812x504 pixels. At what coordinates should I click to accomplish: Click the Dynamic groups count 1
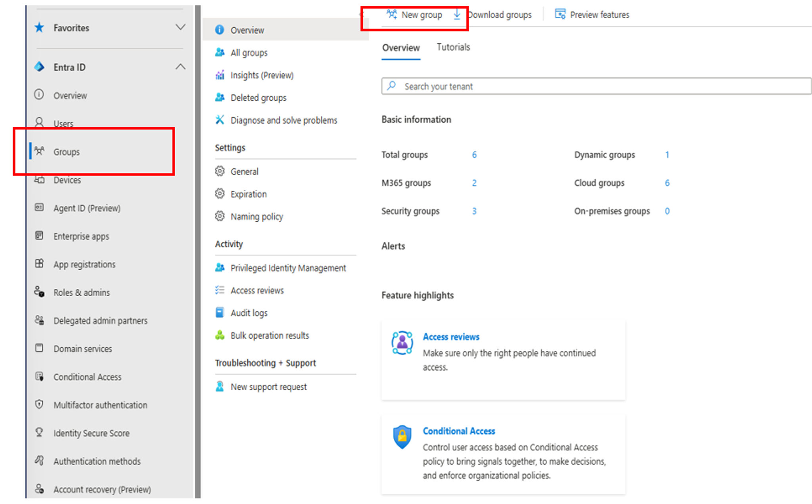pyautogui.click(x=667, y=155)
